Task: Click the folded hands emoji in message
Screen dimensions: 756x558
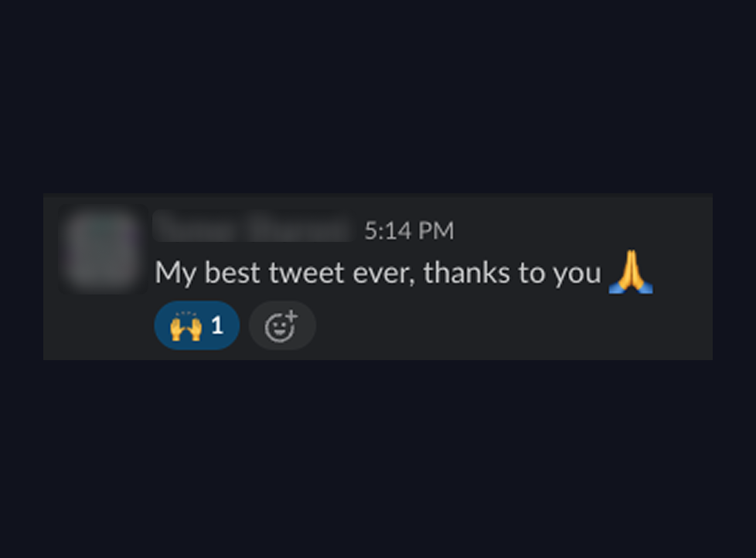Action: pos(631,272)
